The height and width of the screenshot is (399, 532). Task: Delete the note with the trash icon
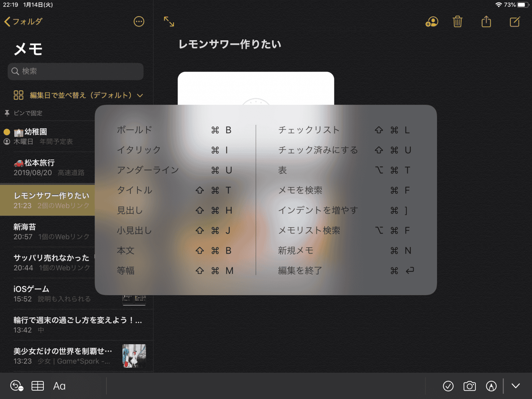457,22
